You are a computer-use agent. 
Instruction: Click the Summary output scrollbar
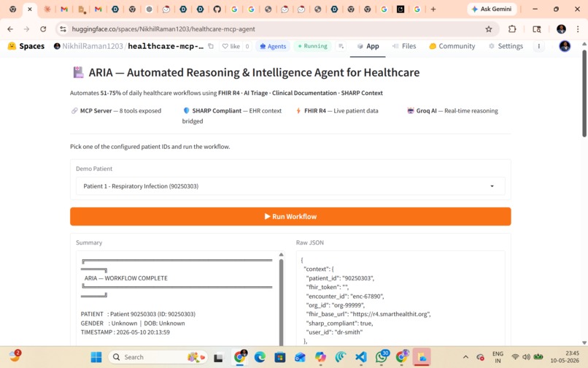tap(282, 302)
